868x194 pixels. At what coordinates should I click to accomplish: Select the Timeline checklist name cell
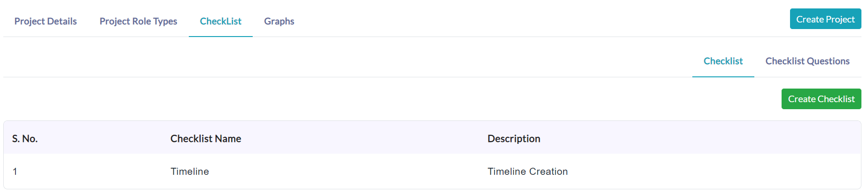tap(190, 172)
